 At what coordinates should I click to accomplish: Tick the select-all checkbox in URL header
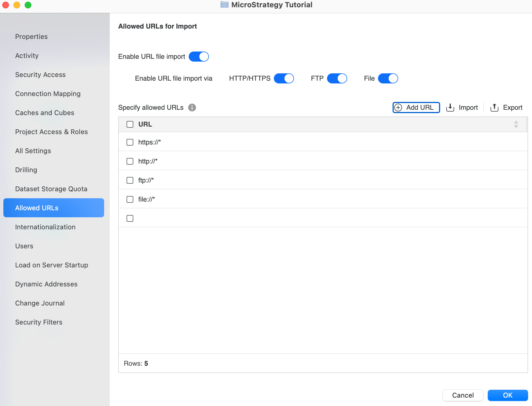130,124
